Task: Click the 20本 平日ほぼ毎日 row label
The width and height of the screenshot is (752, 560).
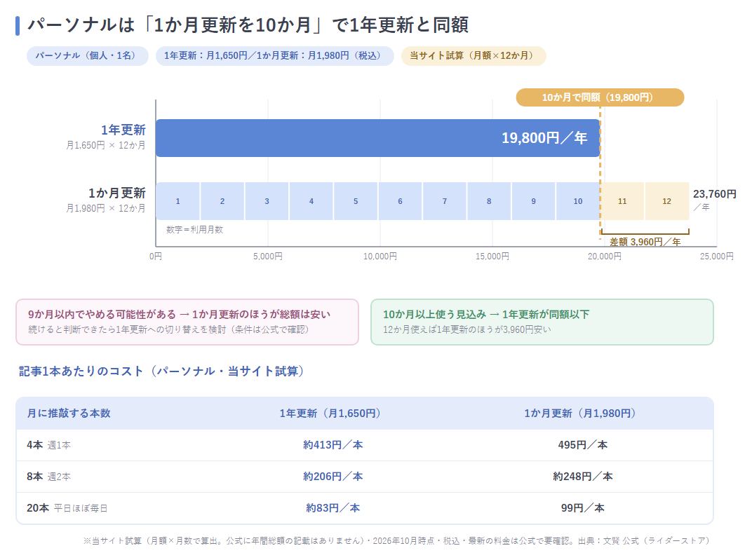Action: pyautogui.click(x=67, y=508)
